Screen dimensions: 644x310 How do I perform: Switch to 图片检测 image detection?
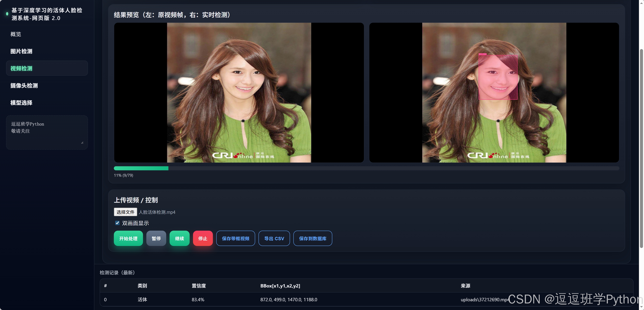click(21, 51)
